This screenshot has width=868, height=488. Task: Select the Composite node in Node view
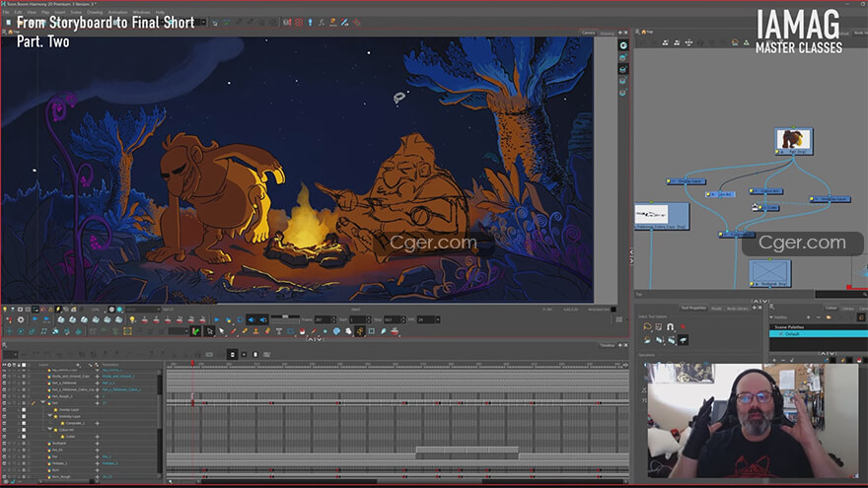pos(736,234)
